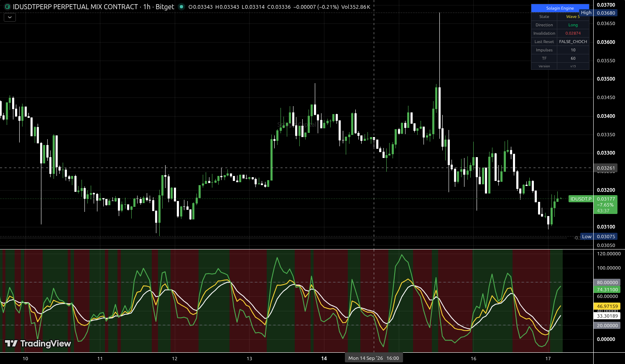Click the IDUSDTPERP symbol logo icon

[7, 7]
